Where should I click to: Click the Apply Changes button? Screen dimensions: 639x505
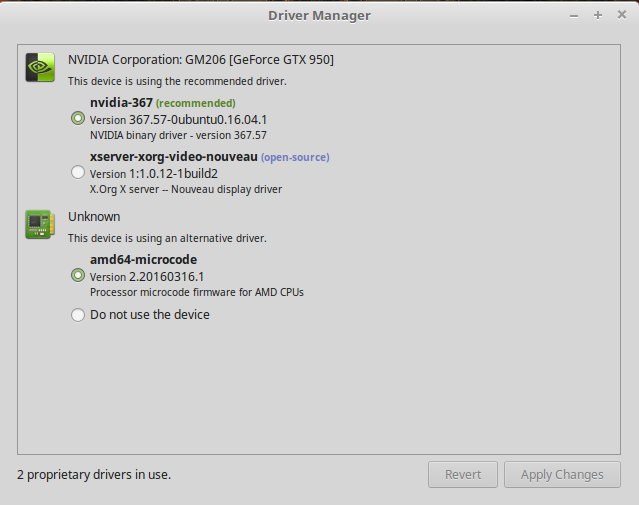(562, 474)
